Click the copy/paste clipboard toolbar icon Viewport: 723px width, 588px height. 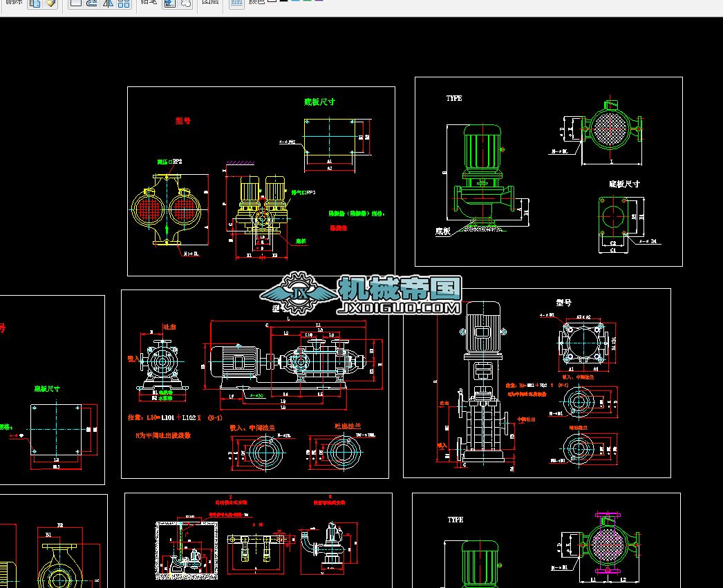(35, 3)
